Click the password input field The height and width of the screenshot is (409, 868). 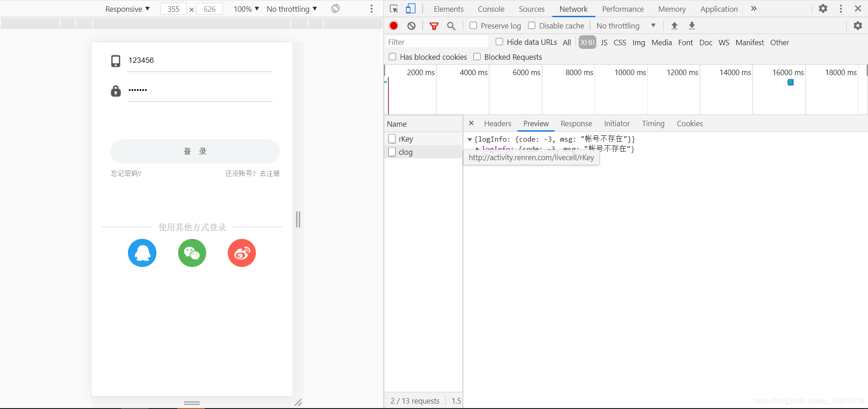(x=200, y=90)
